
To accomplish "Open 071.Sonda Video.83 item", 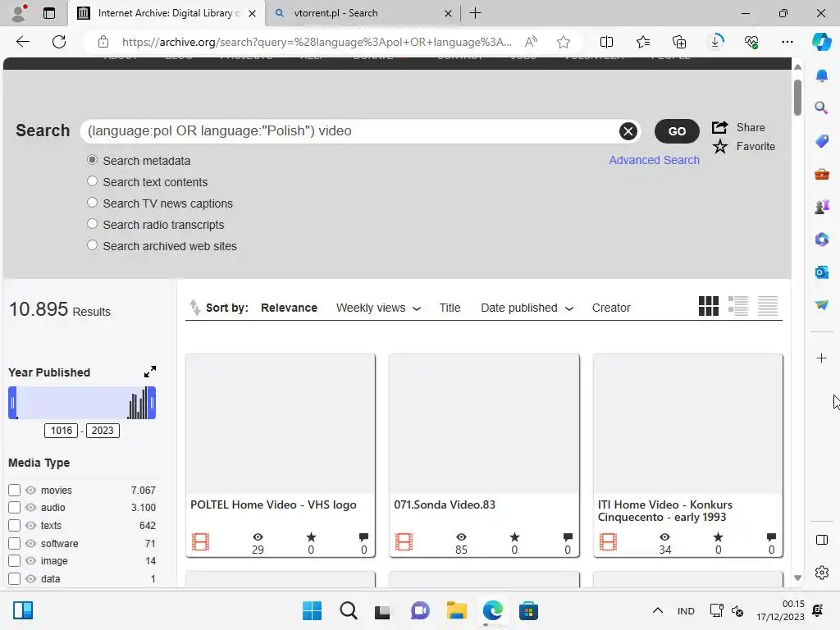I will pyautogui.click(x=444, y=504).
